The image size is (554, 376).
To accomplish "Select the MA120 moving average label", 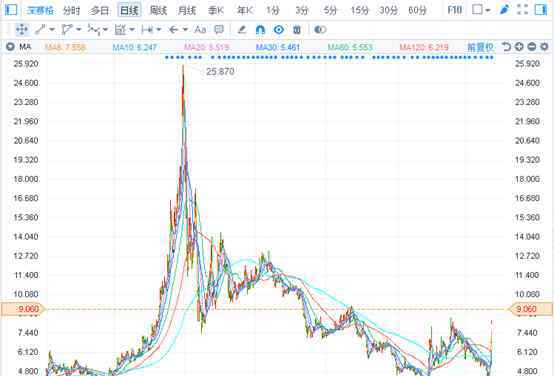I will click(424, 47).
